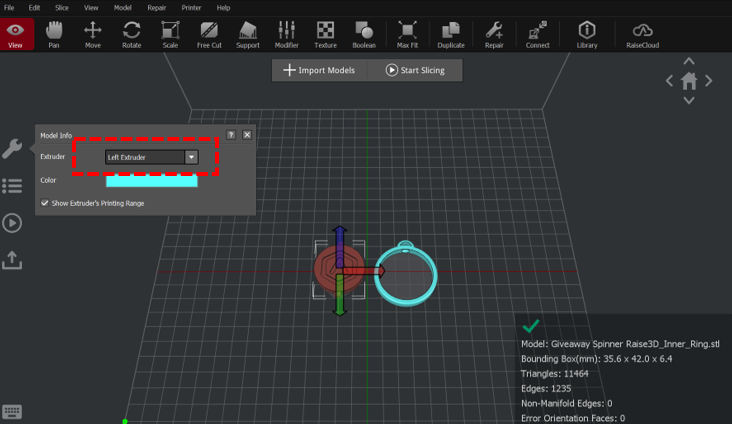The width and height of the screenshot is (732, 424).
Task: Open the Library icon
Action: point(587,33)
